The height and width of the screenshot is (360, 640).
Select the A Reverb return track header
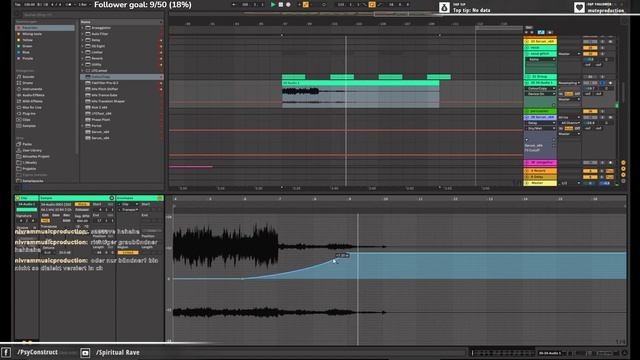(540, 171)
